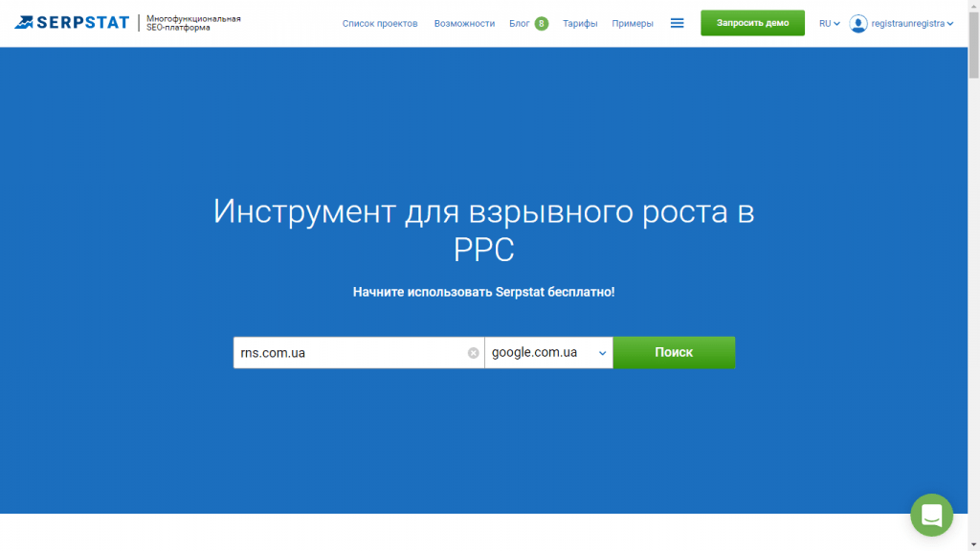This screenshot has height=551, width=980.
Task: Open Список проектов menu item
Action: (380, 24)
